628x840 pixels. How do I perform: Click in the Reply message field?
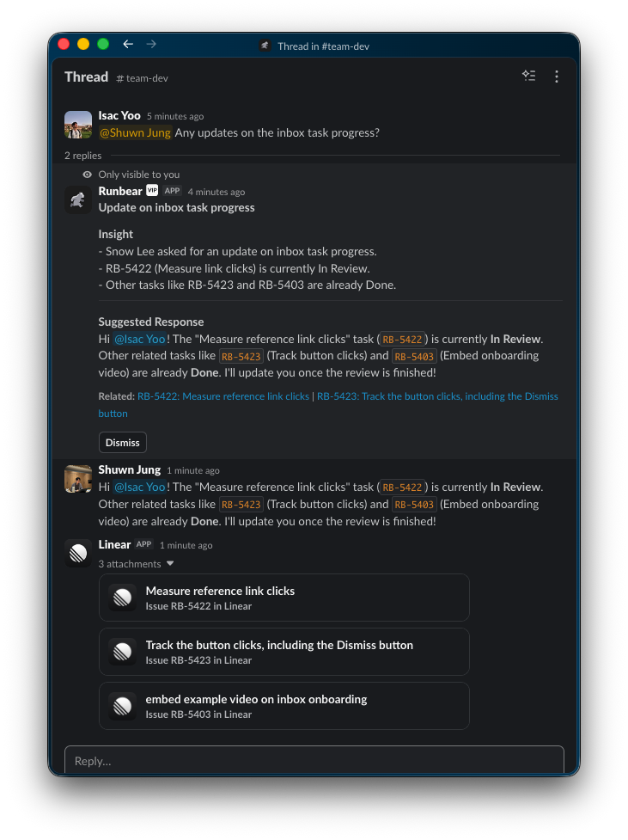pyautogui.click(x=314, y=761)
